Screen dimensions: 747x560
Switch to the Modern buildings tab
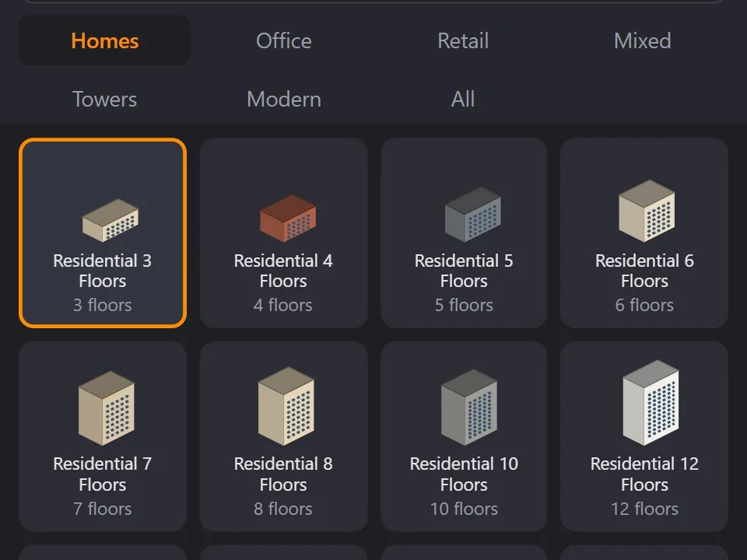(284, 99)
